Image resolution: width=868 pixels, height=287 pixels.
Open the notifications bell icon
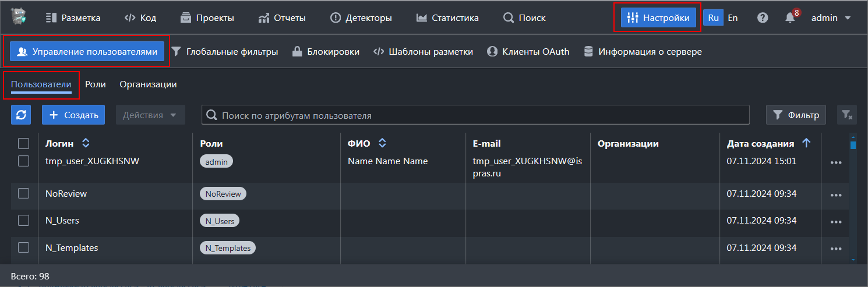(790, 18)
